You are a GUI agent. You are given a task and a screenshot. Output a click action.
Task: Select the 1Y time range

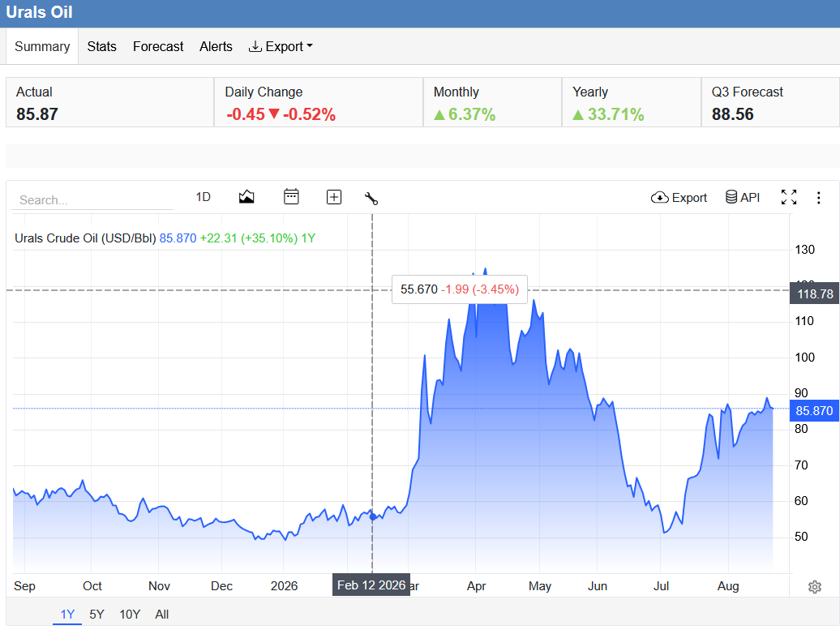point(67,615)
